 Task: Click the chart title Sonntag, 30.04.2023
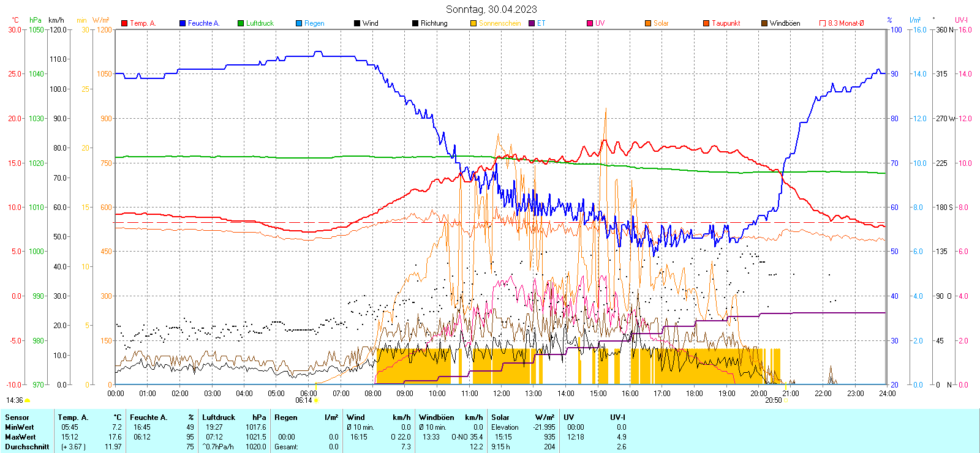click(491, 9)
